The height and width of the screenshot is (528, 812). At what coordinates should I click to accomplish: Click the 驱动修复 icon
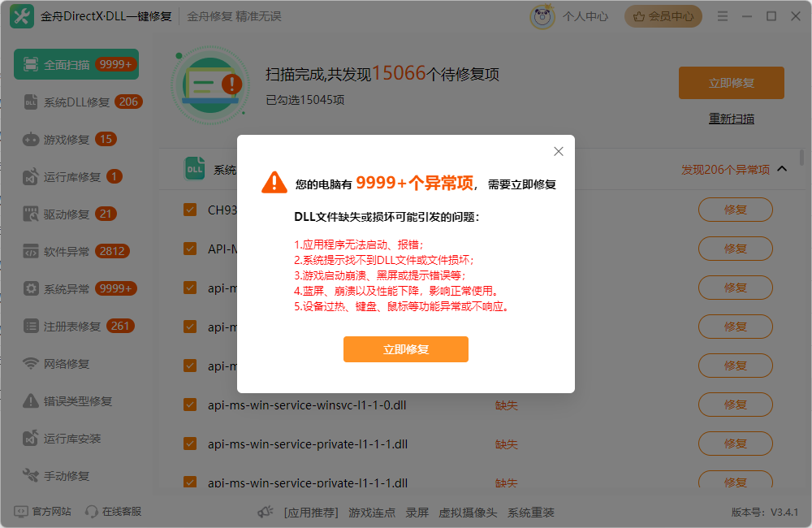point(31,214)
